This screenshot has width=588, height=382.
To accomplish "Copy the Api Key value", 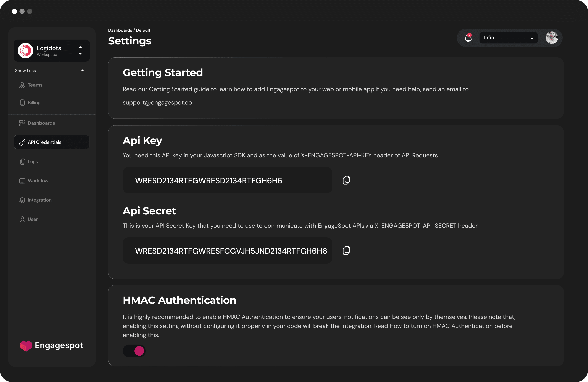I will click(x=346, y=180).
